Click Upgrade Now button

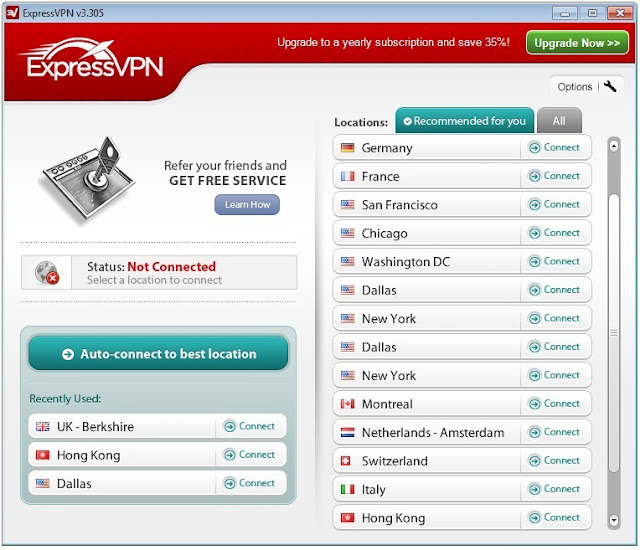(577, 43)
